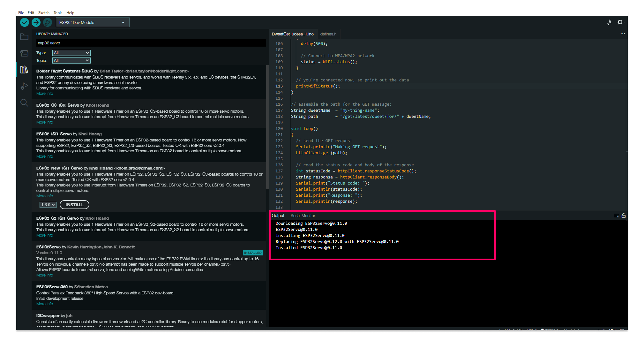Screen dimensions: 644x341
Task: Open the Boards Manager sidebar icon
Action: coord(24,53)
